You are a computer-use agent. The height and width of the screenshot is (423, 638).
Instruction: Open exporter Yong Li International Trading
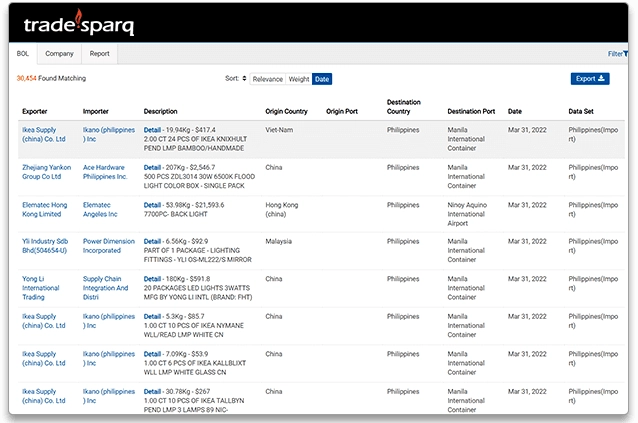tap(40, 288)
